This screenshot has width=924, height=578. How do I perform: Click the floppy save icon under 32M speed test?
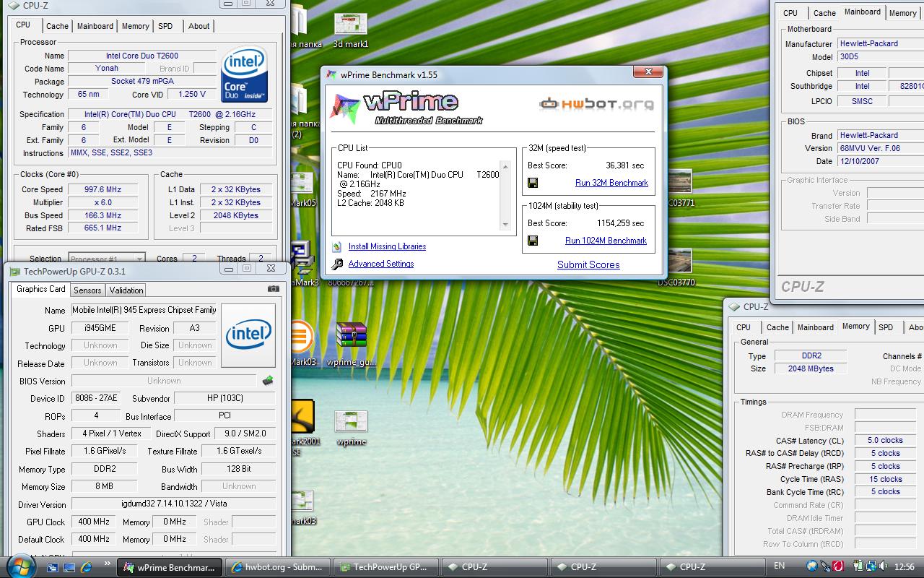[533, 183]
